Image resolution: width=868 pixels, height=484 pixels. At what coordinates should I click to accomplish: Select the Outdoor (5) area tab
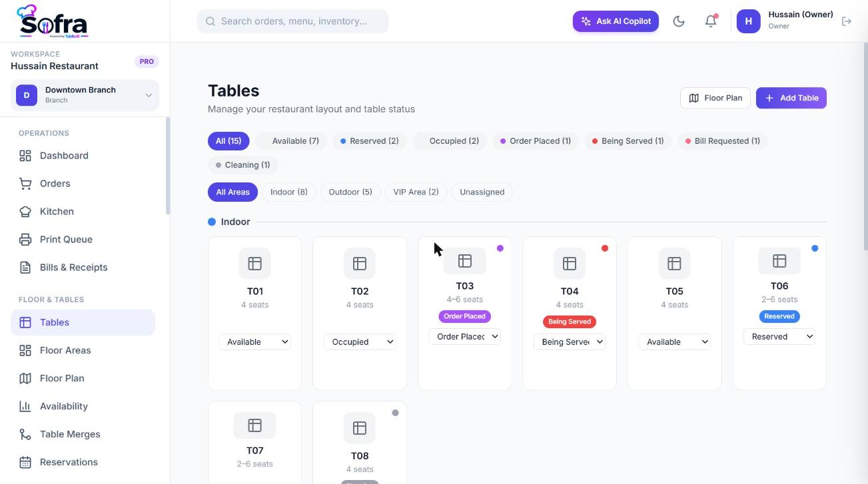(x=350, y=192)
